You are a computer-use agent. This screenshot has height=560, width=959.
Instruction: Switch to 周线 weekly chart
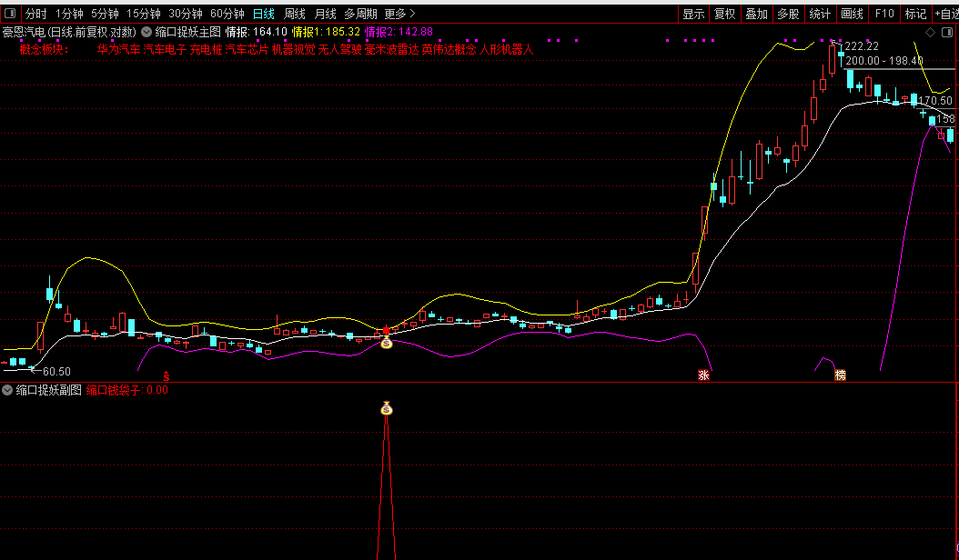[295, 14]
